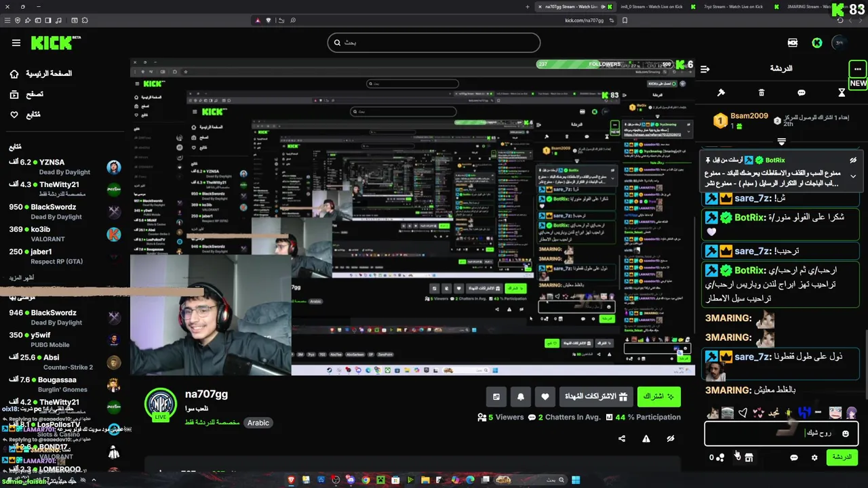Screen dimensions: 868x488
Task: Open the Bougassaa Burglin' Gnomes channel
Action: pyautogui.click(x=64, y=384)
